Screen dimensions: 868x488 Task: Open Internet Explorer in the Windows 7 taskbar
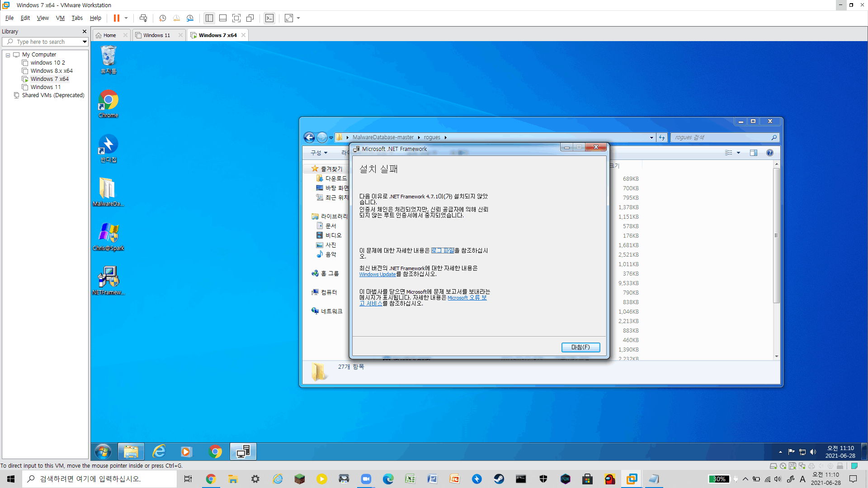click(x=159, y=451)
